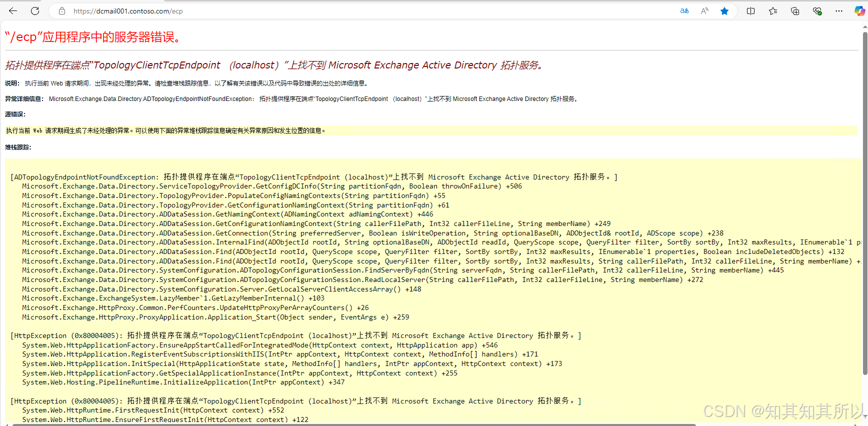Click the ADDataSession.GetConnection stack line

point(372,233)
